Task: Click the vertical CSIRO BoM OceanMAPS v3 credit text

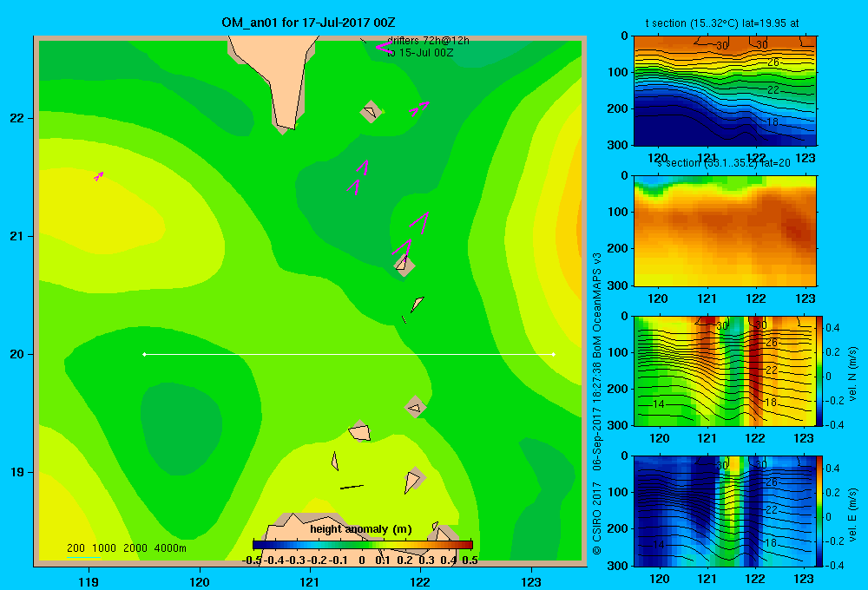Action: point(597,403)
